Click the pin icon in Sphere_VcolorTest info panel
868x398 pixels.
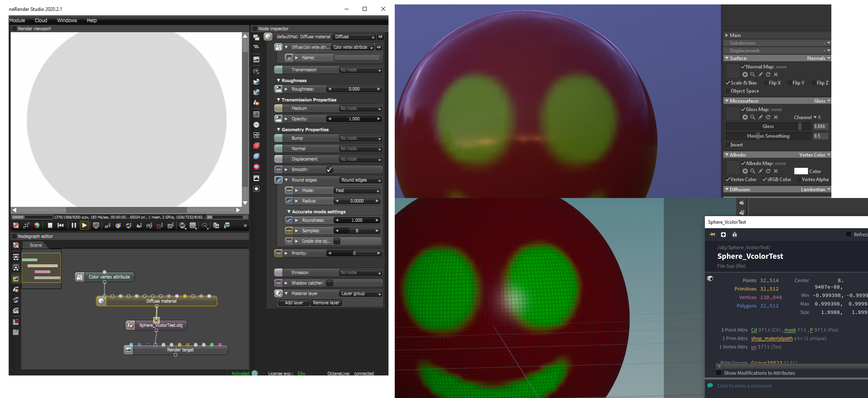[712, 235]
